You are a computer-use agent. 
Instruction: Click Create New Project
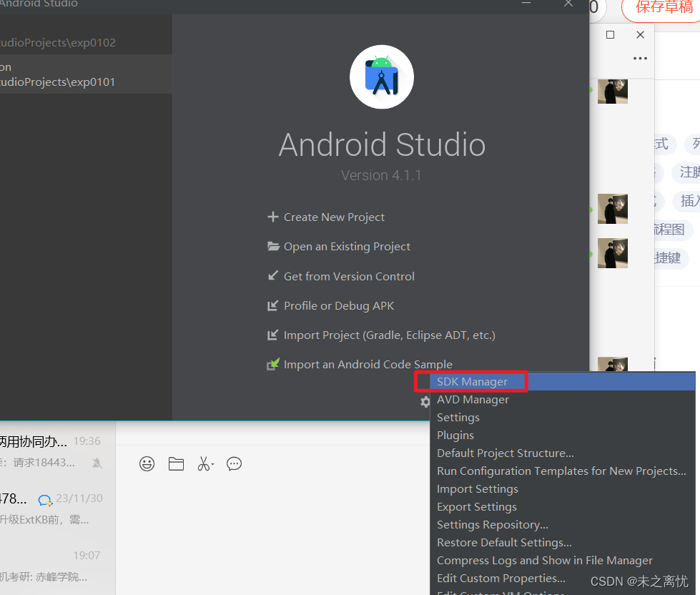coord(334,217)
